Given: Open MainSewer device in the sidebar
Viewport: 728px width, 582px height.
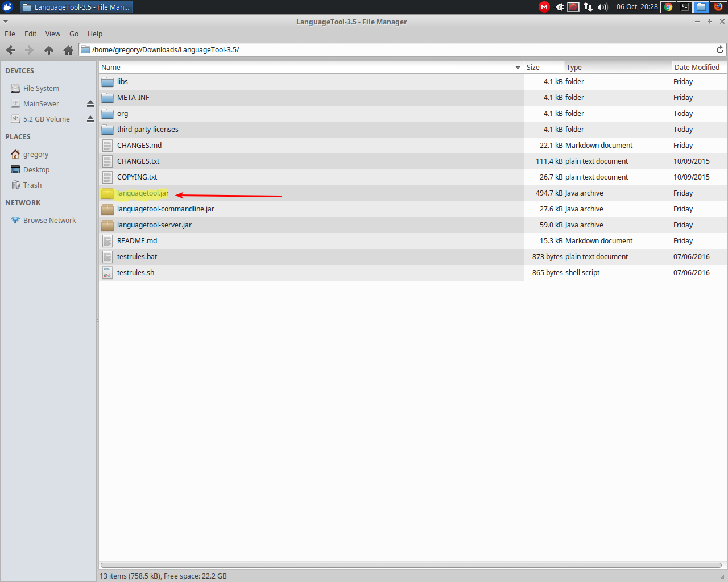Looking at the screenshot, I should click(x=42, y=103).
